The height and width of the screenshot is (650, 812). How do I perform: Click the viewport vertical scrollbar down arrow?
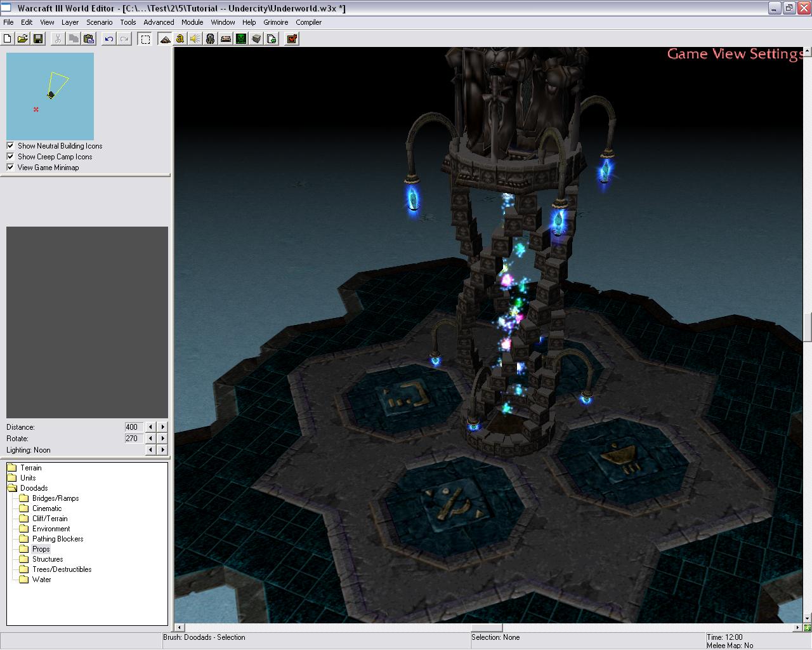(x=808, y=618)
